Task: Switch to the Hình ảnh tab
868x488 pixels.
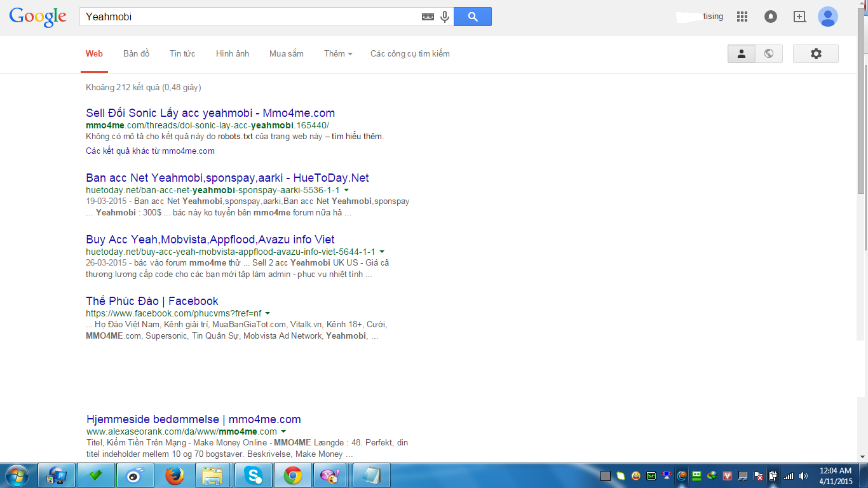Action: pos(233,54)
